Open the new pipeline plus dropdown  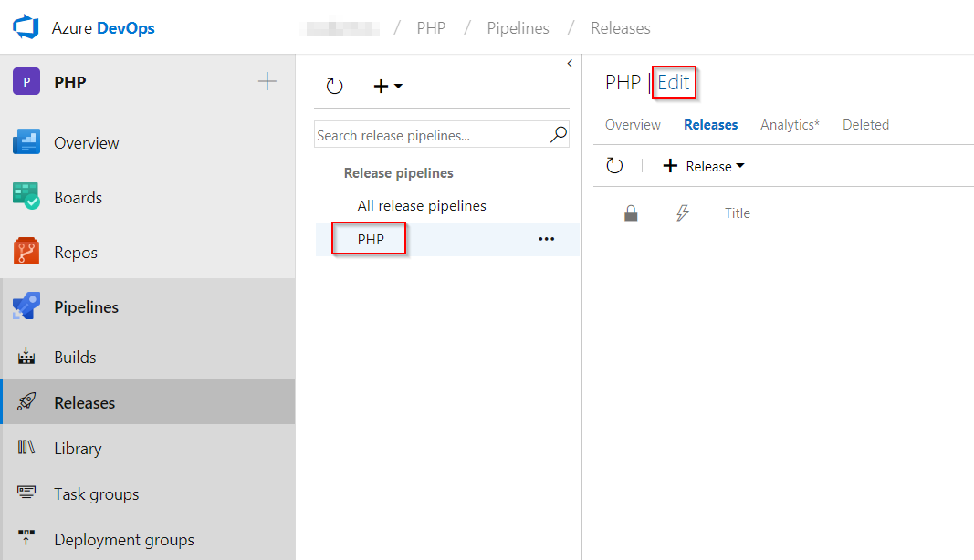pos(388,86)
